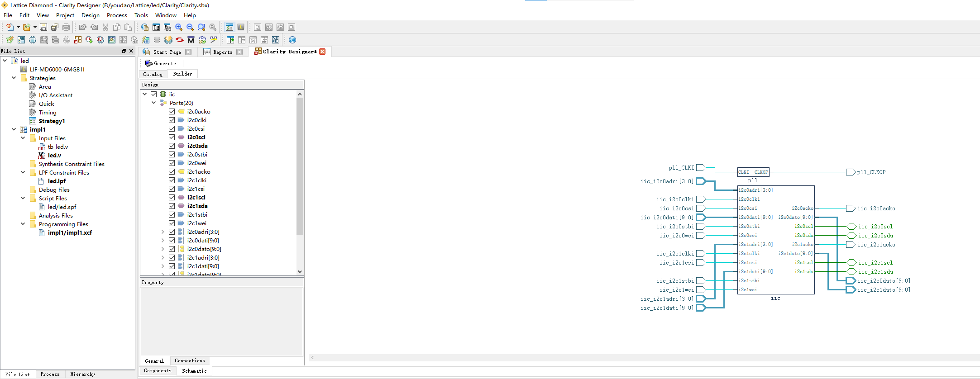Open the Tools menu
980x379 pixels.
141,15
